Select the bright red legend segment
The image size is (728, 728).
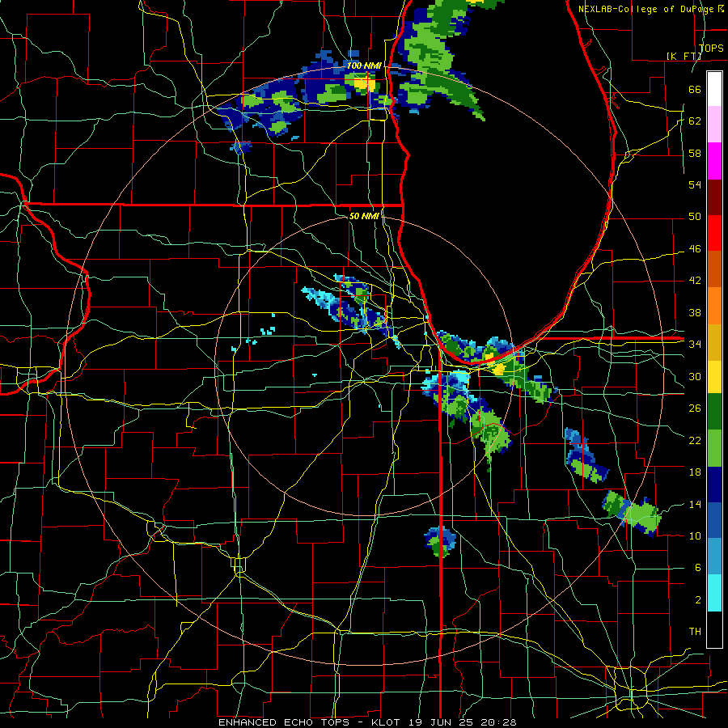pos(714,233)
